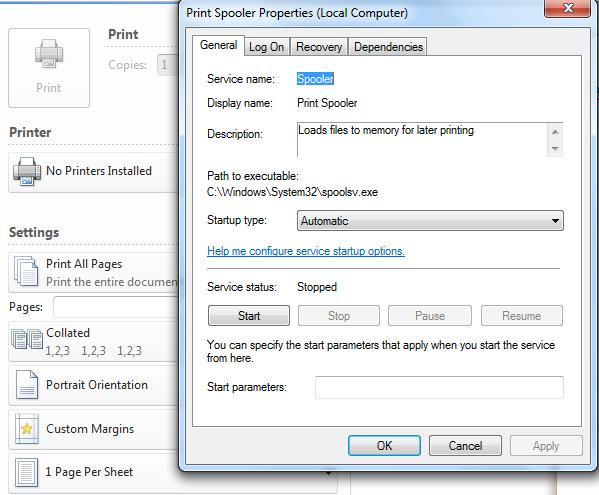599x495 pixels.
Task: Open the Print All Pages setting
Action: 94,272
